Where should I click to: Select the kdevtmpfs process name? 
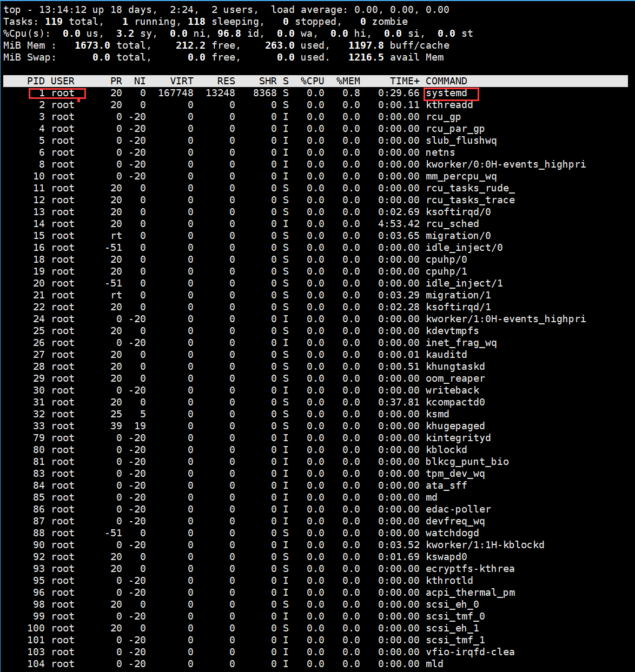point(452,331)
